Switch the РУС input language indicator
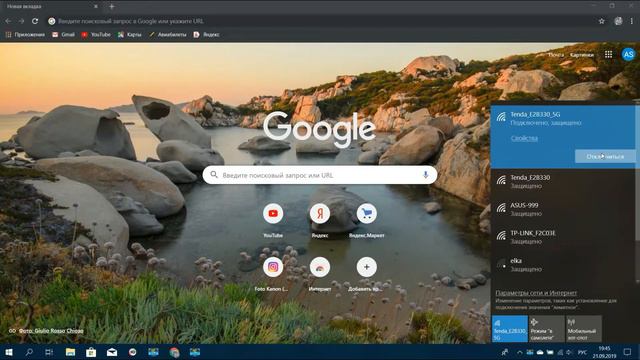The height and width of the screenshot is (360, 640). click(x=582, y=352)
